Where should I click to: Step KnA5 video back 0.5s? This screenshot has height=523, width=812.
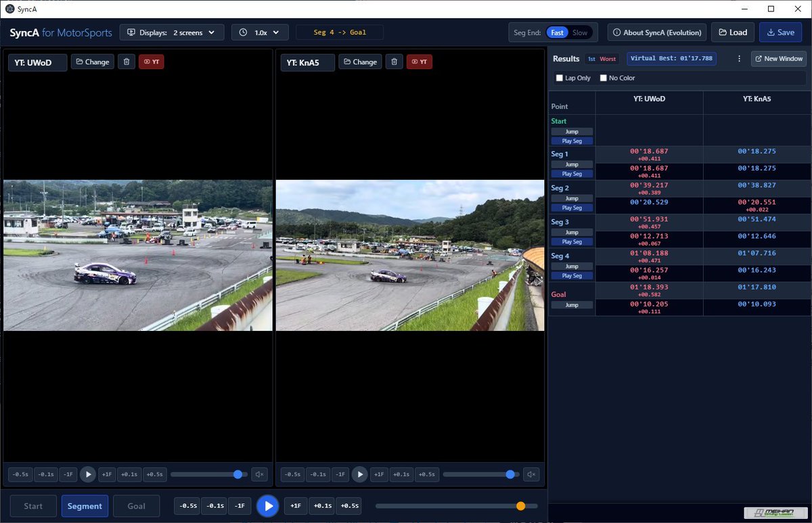(292, 474)
